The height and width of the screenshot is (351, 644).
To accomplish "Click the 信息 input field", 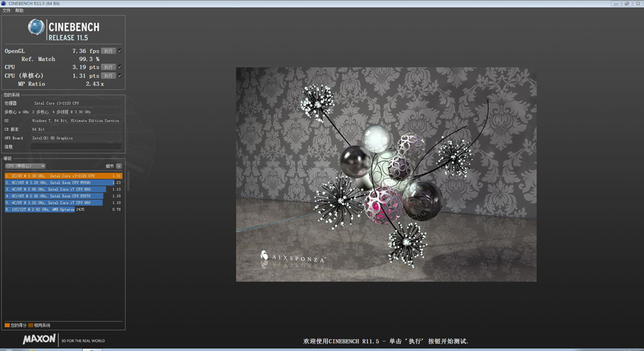I will point(77,146).
